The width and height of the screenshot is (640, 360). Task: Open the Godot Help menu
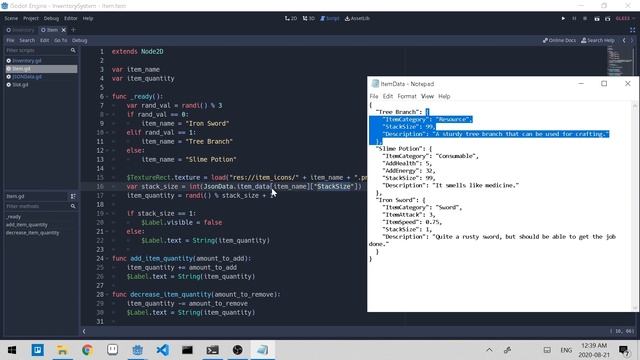(x=88, y=18)
